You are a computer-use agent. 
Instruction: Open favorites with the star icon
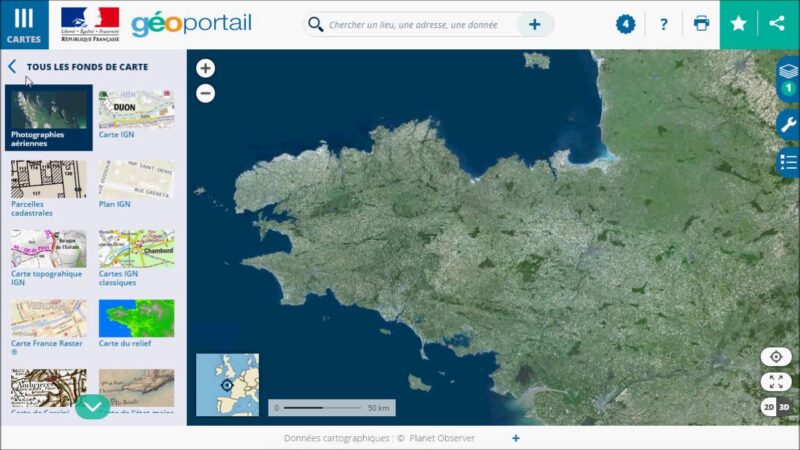coord(739,24)
